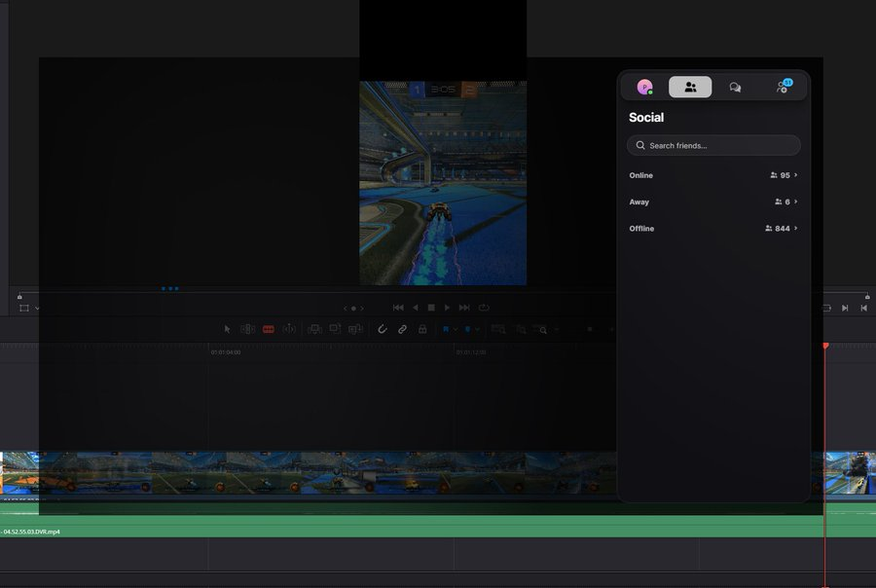This screenshot has height=588, width=876.
Task: Stop playback in the viewer
Action: pyautogui.click(x=431, y=308)
